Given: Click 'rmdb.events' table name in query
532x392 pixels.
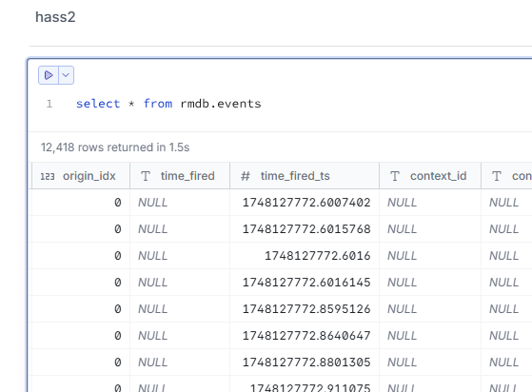Looking at the screenshot, I should (x=221, y=104).
